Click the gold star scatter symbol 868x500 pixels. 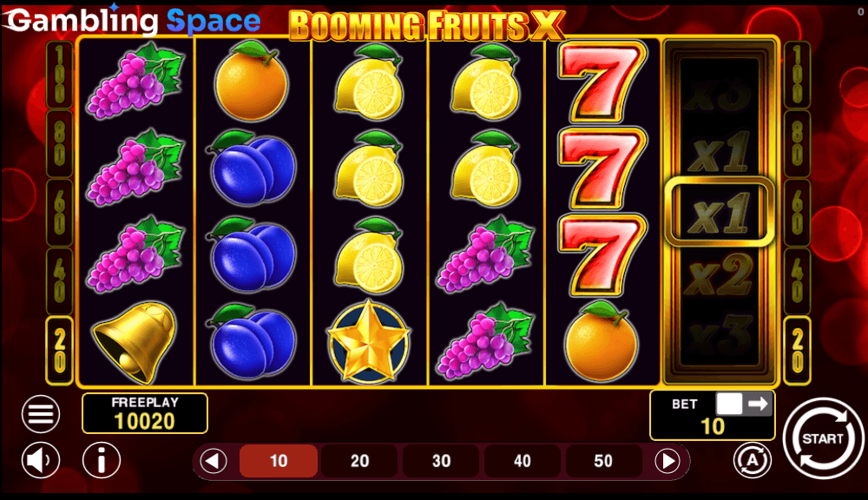coord(369,342)
